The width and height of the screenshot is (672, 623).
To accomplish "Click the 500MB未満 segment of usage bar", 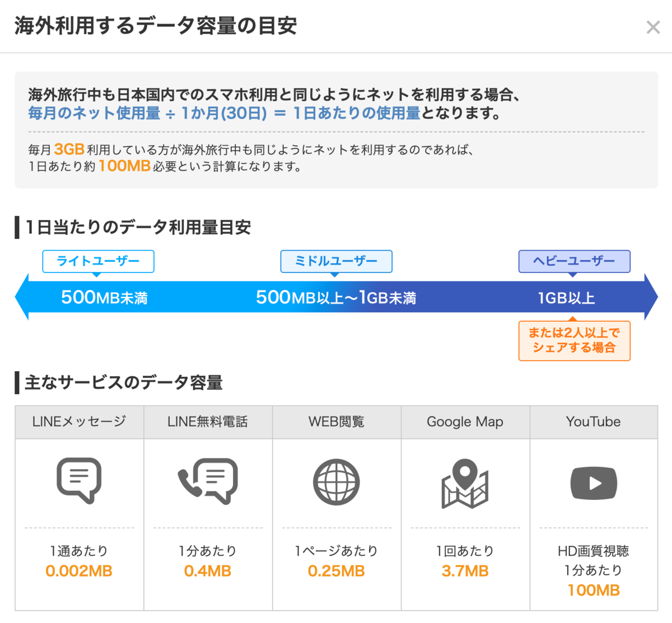I will [x=104, y=297].
